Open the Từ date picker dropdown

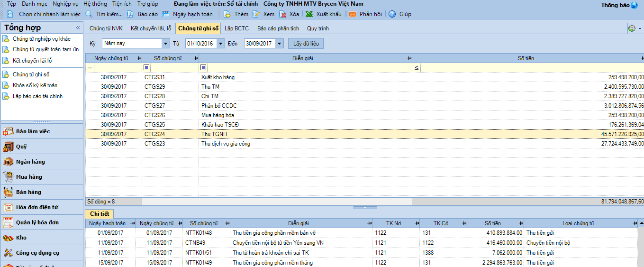pyautogui.click(x=221, y=44)
